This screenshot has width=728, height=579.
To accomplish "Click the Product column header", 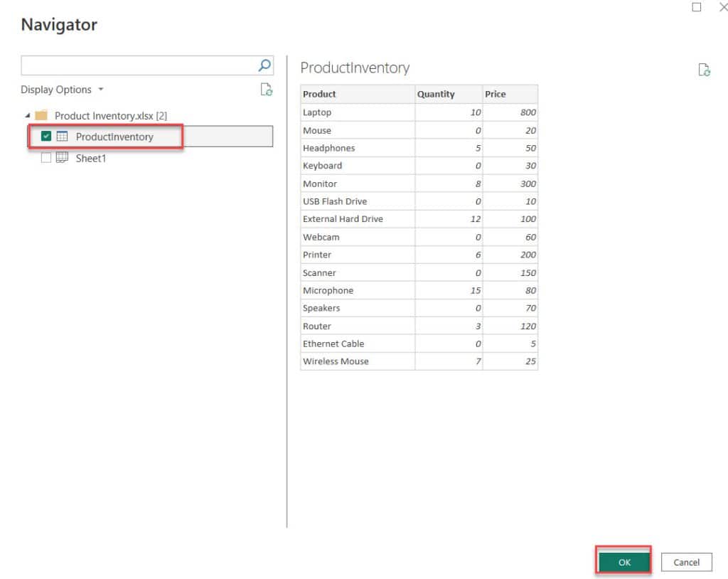I will 358,94.
